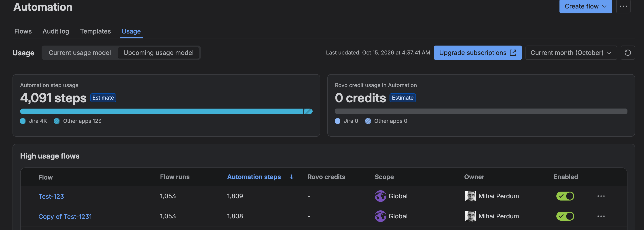
Task: Click Mihai Perdum's avatar in Test-123 row
Action: tap(470, 196)
